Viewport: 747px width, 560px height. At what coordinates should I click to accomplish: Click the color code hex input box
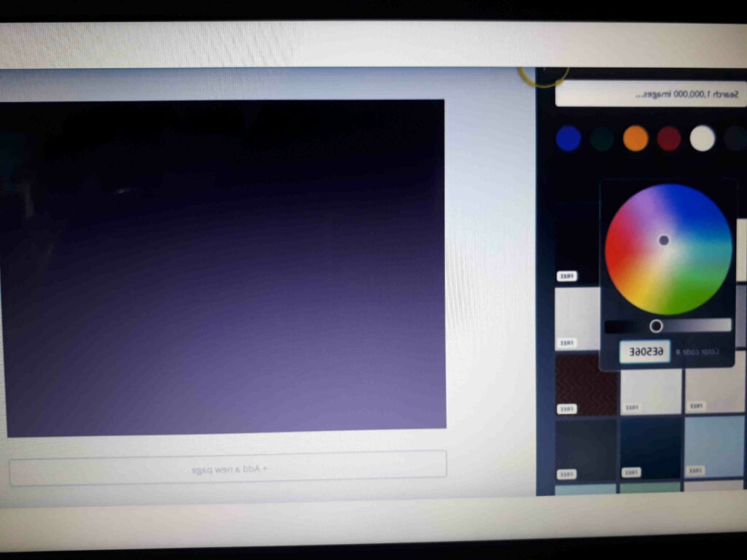click(x=645, y=351)
